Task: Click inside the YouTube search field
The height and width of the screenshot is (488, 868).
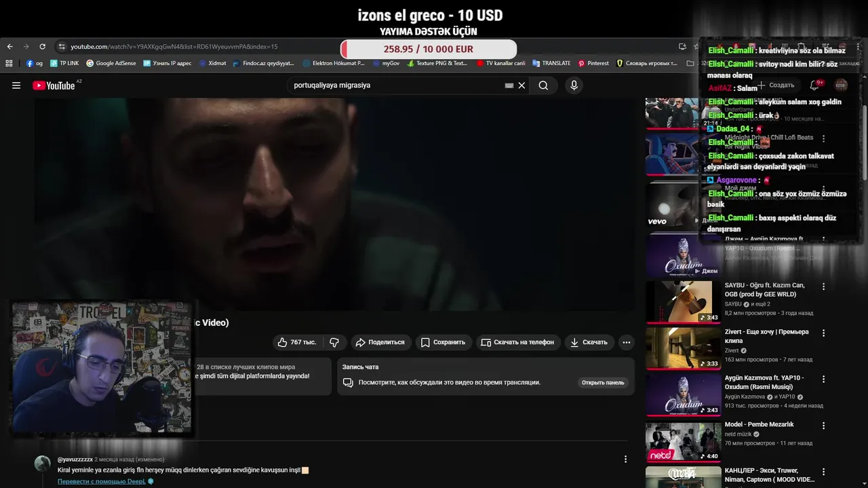Action: 397,85
